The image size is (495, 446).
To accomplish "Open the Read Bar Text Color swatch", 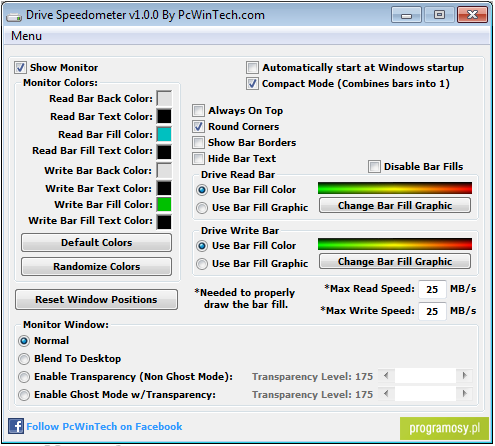I will pos(164,117).
